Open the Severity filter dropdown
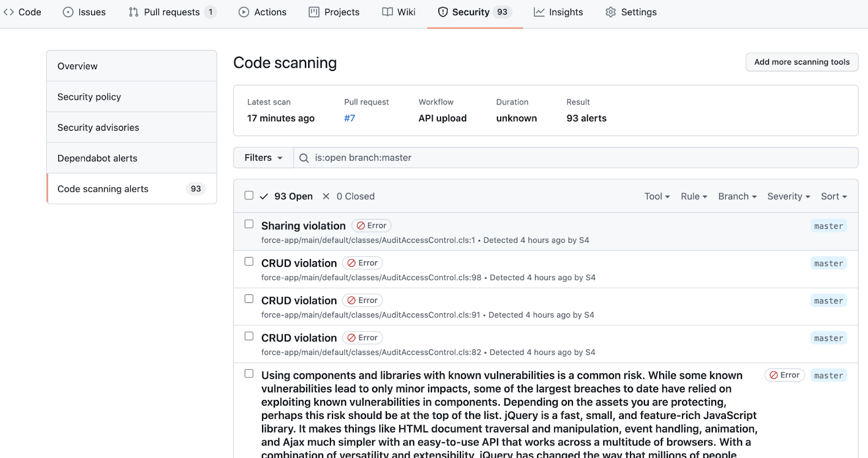The width and height of the screenshot is (868, 458). [789, 196]
